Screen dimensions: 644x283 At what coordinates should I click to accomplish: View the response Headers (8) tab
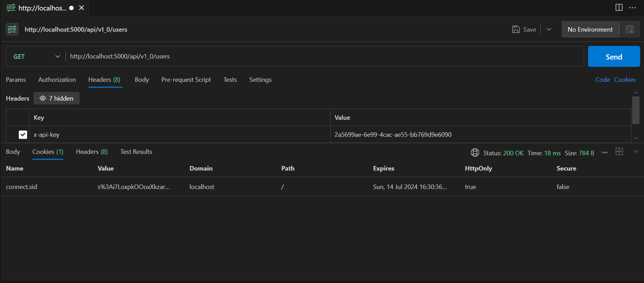click(92, 152)
